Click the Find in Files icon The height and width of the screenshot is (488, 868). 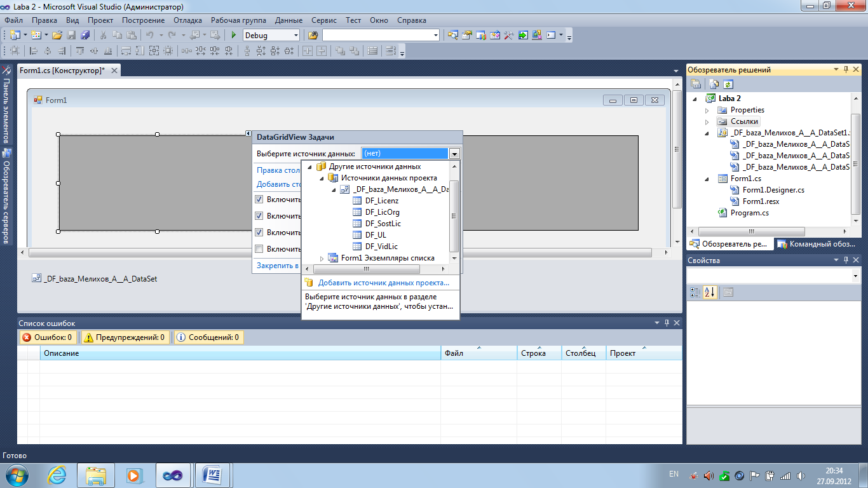(313, 36)
